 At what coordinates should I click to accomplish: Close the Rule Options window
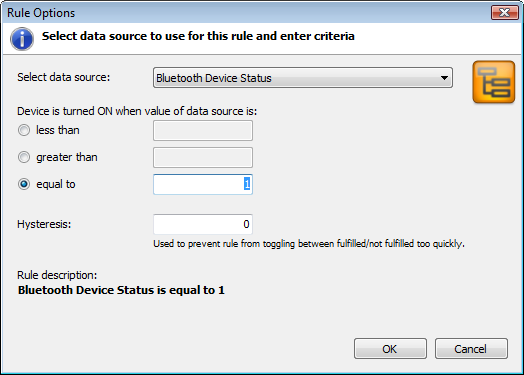(505, 13)
